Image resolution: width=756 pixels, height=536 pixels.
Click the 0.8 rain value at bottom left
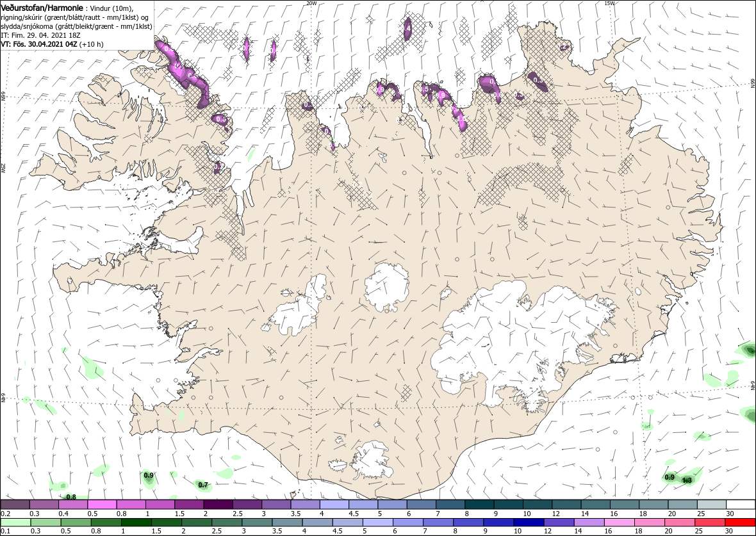coord(71,497)
